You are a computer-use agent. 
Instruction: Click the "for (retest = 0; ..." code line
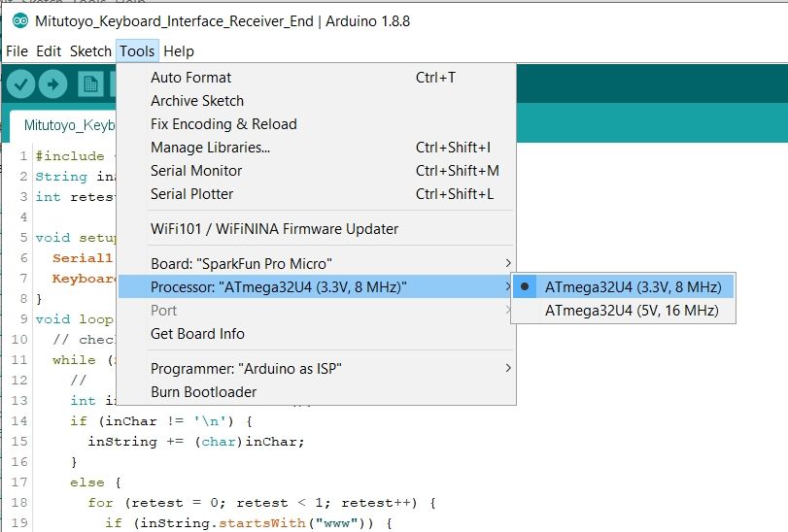point(261,503)
